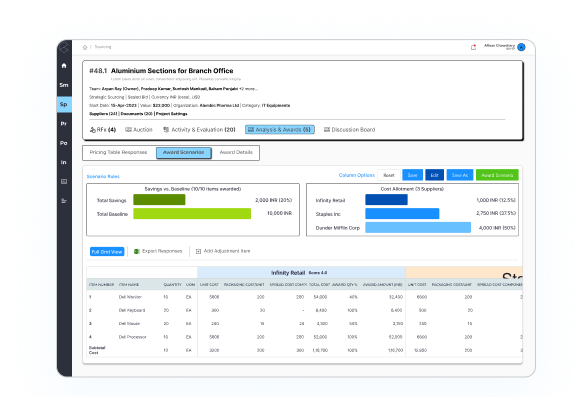The height and width of the screenshot is (397, 586).
Task: Click the dark green Total Savings bar
Action: click(x=159, y=200)
